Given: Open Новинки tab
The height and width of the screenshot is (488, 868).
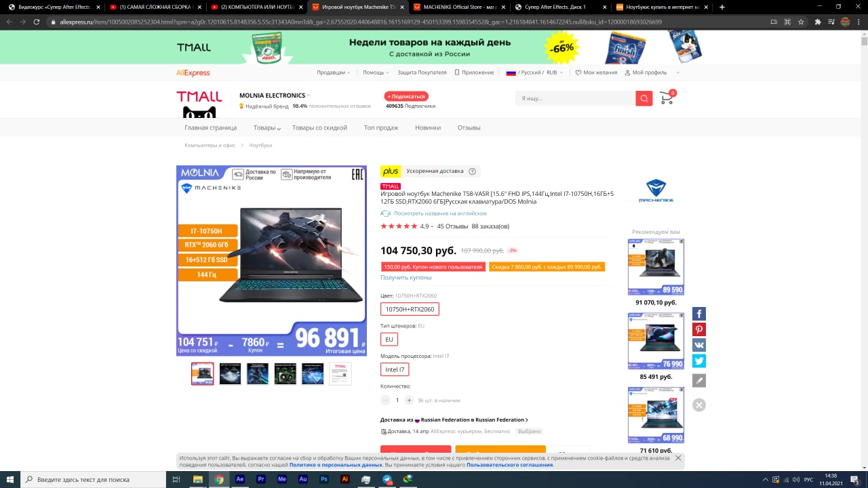Looking at the screenshot, I should coord(428,127).
